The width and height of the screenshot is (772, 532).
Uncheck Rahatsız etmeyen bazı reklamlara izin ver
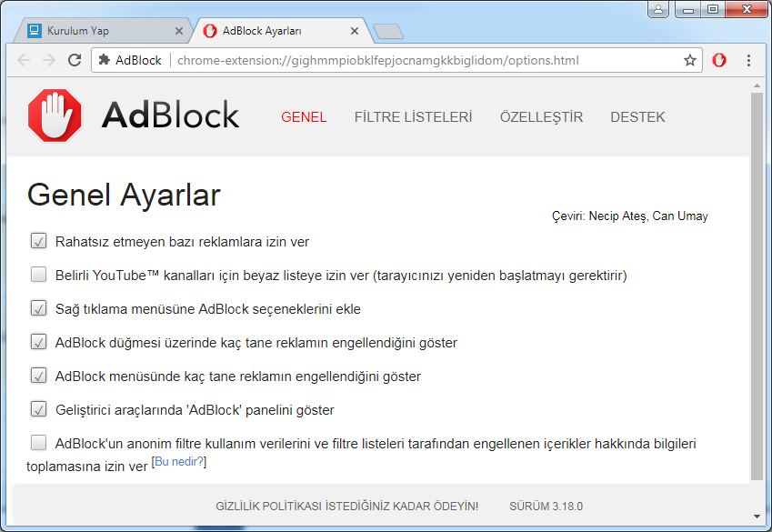tap(38, 241)
